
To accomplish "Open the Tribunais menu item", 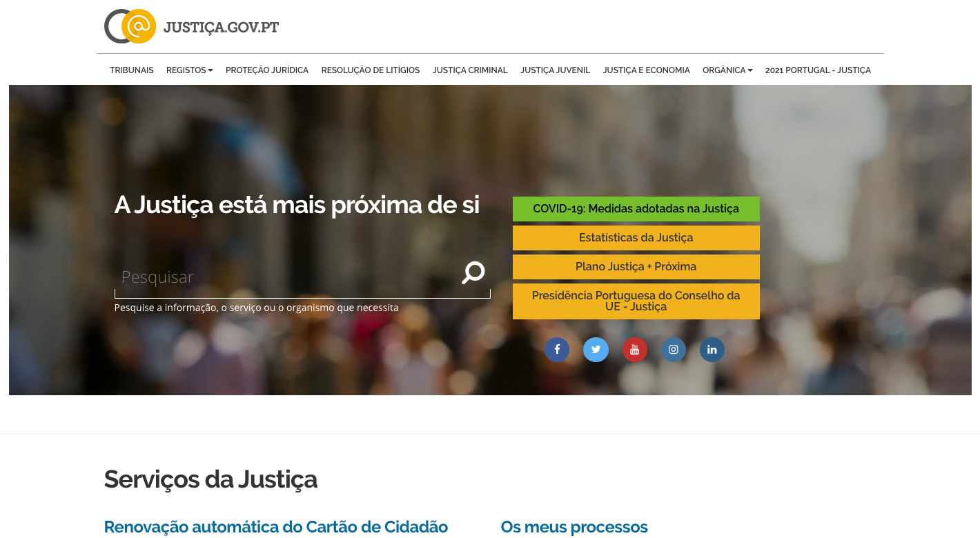I will [x=131, y=70].
